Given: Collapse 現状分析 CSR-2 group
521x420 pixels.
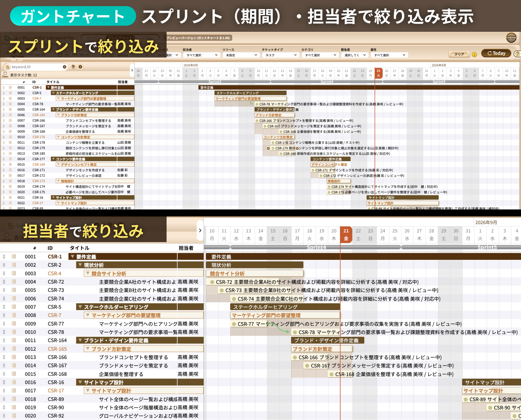Looking at the screenshot, I should (x=80, y=265).
